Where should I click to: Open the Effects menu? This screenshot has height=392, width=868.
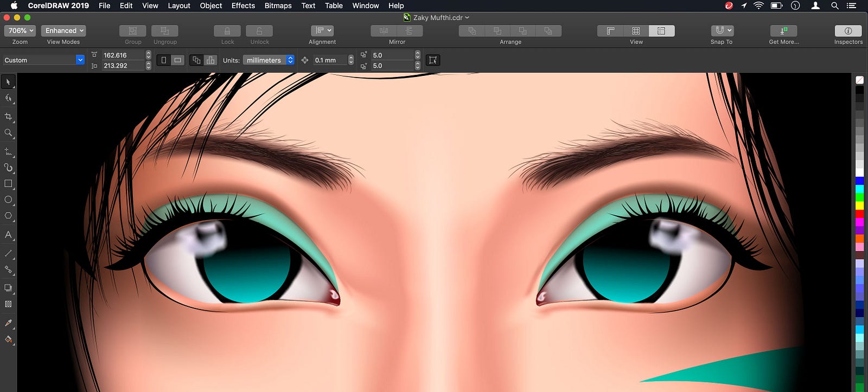243,5
